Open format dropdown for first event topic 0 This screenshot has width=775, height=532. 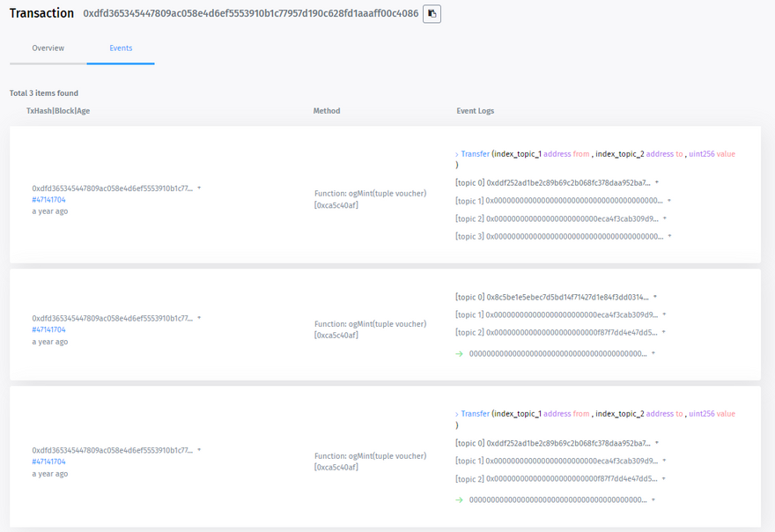coord(657,183)
